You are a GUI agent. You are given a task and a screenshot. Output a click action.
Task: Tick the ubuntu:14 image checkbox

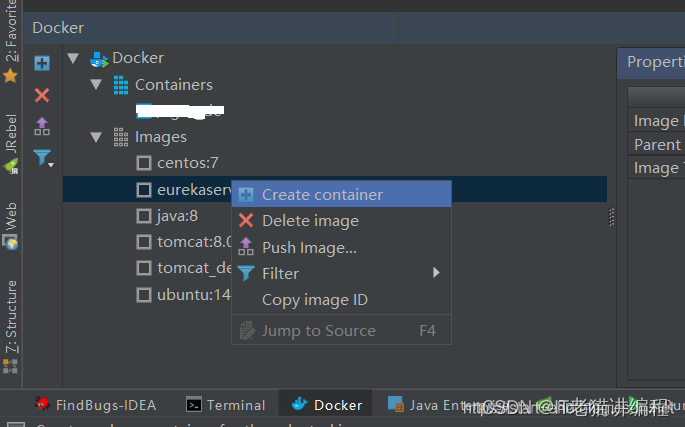click(x=144, y=295)
